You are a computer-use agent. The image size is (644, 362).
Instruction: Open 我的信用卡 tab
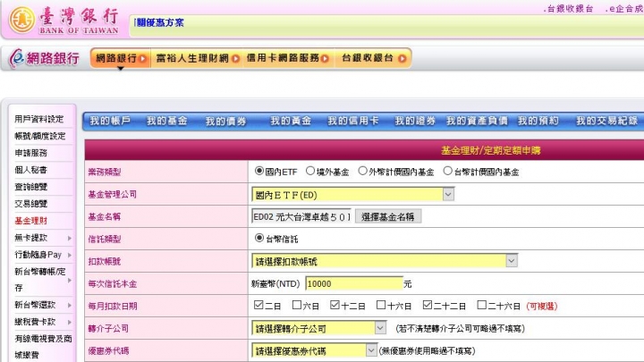[353, 121]
